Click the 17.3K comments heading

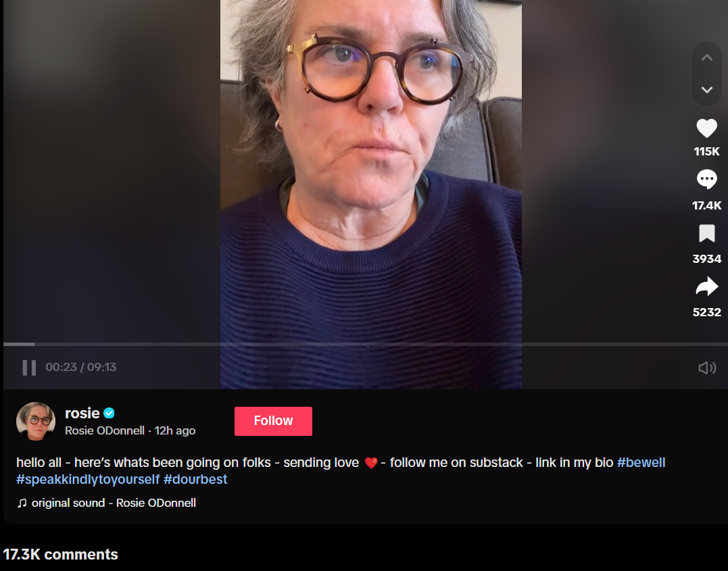[x=60, y=554]
